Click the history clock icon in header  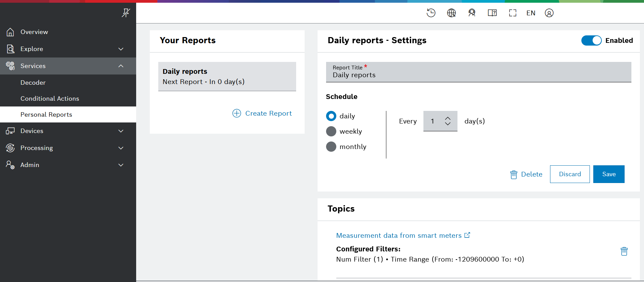(431, 13)
